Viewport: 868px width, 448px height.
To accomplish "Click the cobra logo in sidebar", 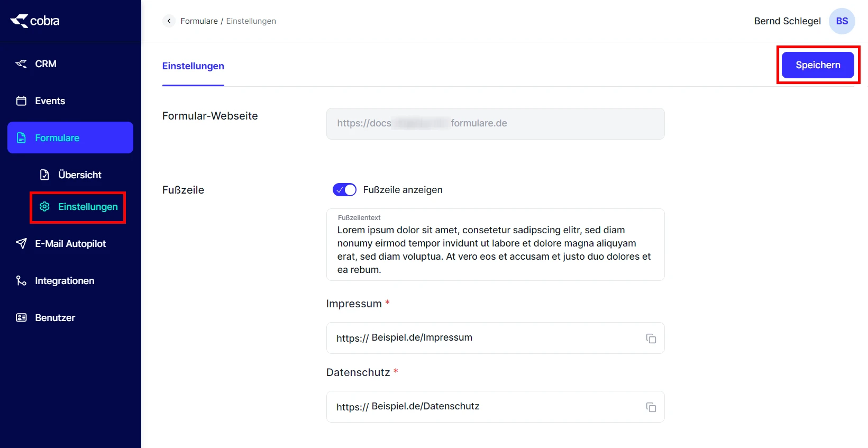I will [x=35, y=21].
